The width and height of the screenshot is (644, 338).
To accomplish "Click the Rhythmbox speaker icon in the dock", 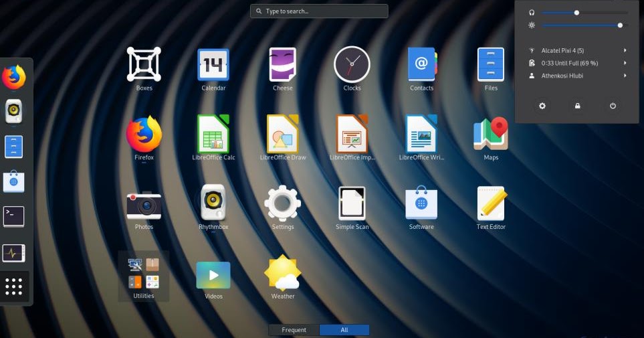I will point(13,111).
